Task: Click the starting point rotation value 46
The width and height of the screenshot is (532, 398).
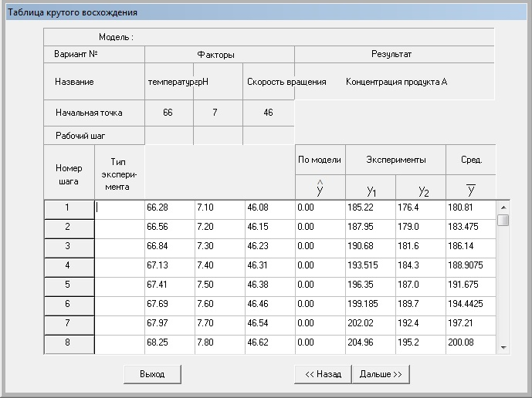Action: 268,113
